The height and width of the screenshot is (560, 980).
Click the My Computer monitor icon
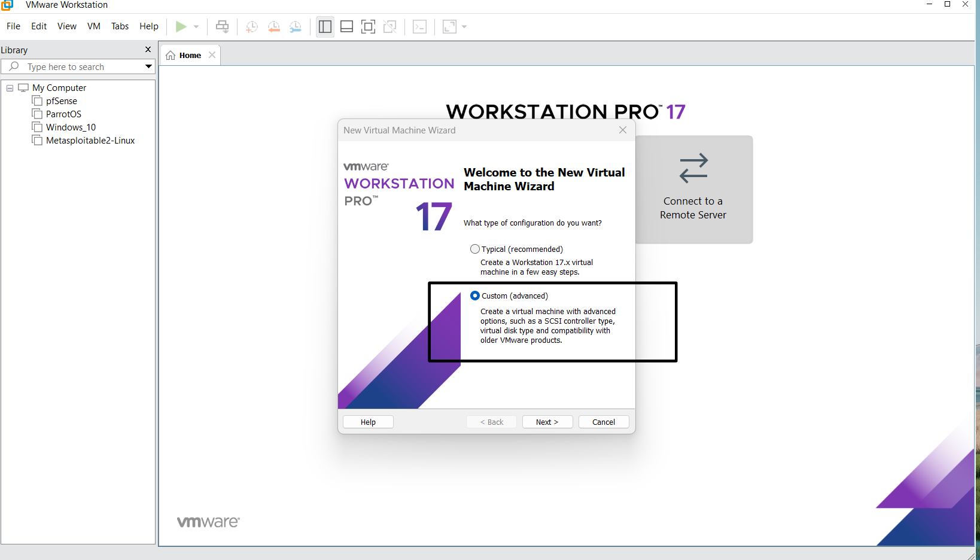[x=23, y=87]
